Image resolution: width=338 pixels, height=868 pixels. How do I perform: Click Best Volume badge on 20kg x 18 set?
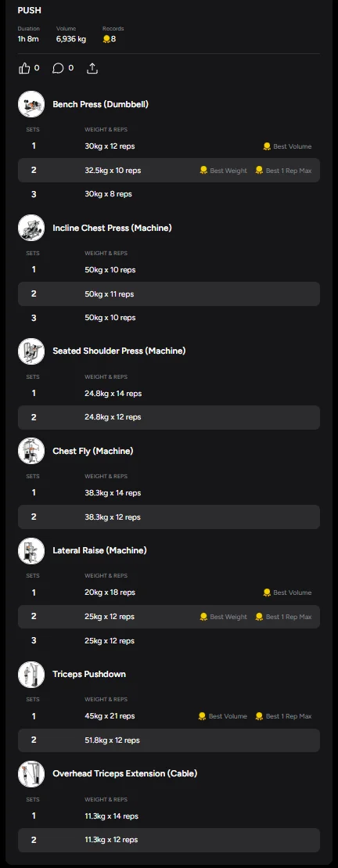click(x=287, y=592)
